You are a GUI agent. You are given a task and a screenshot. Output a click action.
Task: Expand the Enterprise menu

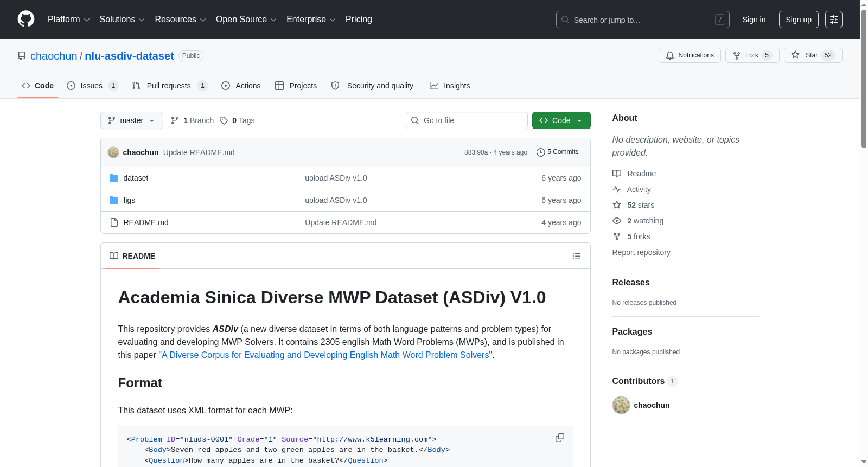[311, 20]
